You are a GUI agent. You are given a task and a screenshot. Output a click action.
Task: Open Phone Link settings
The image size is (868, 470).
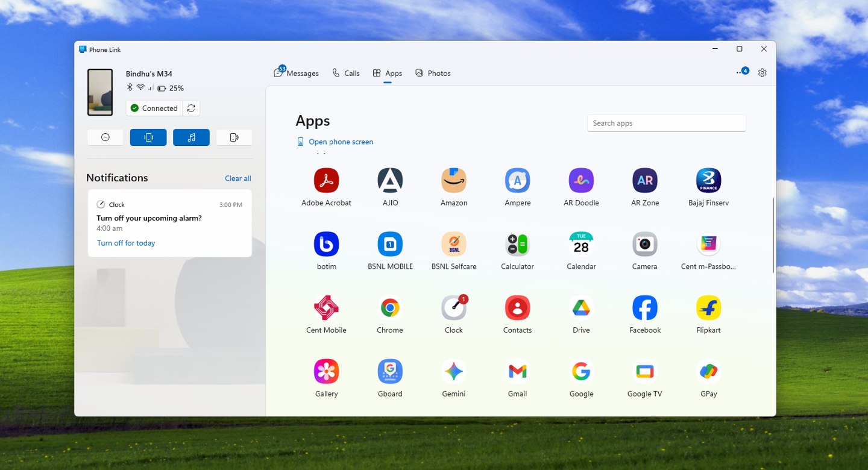pos(762,72)
